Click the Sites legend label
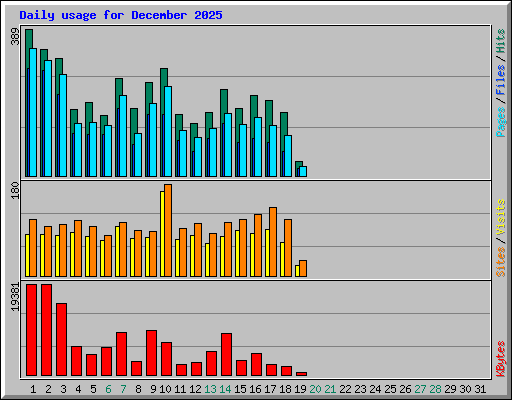 [501, 262]
